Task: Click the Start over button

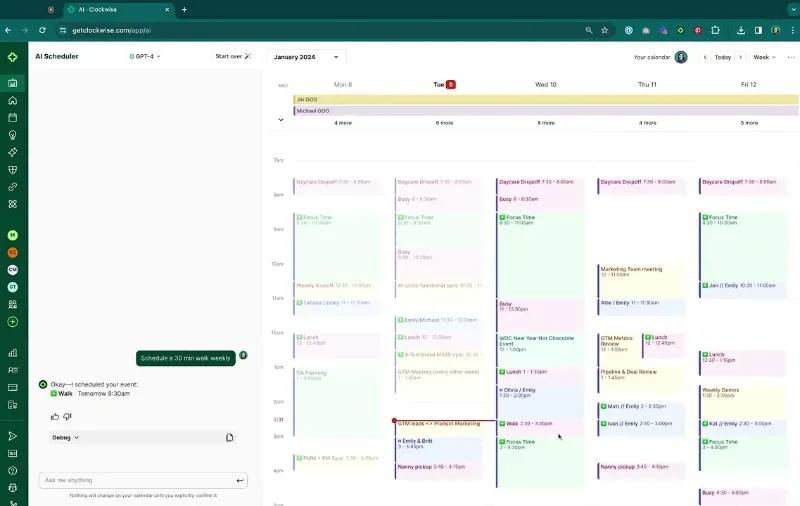Action: tap(233, 56)
